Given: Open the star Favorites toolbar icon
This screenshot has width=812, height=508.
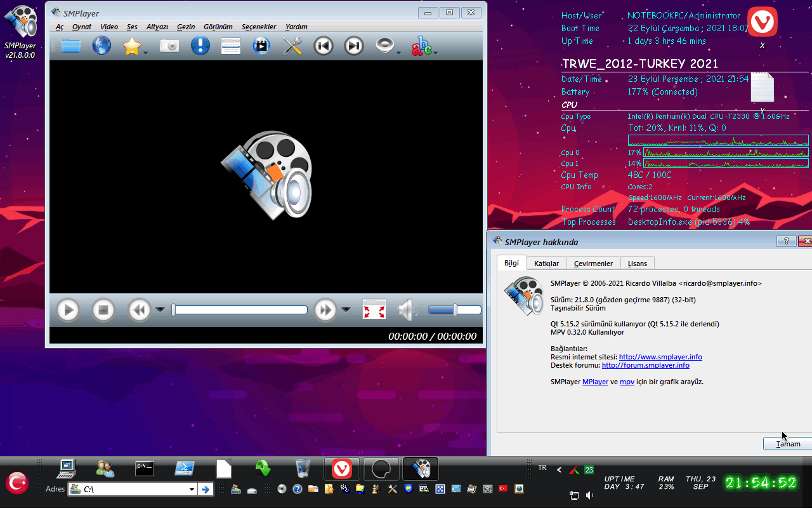Looking at the screenshot, I should 131,46.
